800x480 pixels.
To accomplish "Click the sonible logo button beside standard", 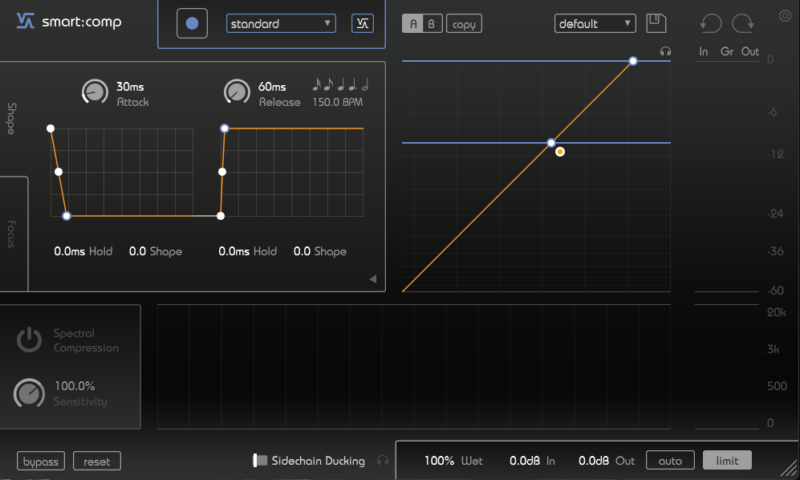I will point(362,23).
